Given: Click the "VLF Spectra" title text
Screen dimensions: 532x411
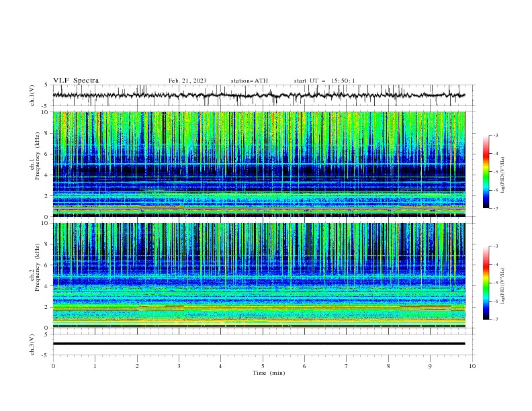Looking at the screenshot, I should [76, 81].
